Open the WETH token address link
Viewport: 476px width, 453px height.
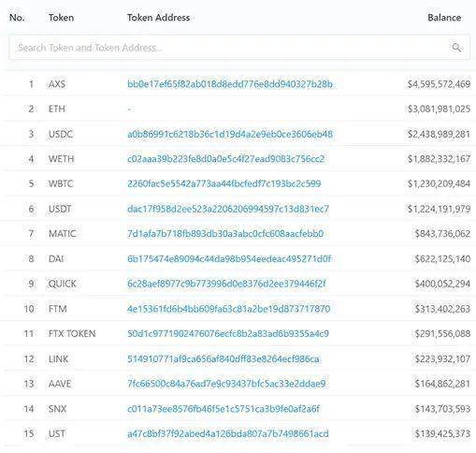225,159
